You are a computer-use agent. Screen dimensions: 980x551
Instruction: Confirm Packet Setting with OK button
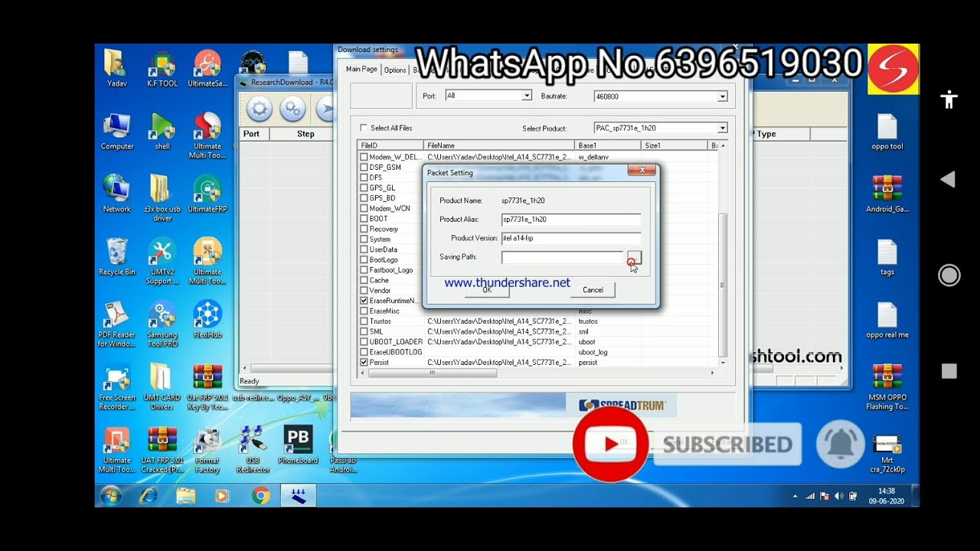point(487,290)
